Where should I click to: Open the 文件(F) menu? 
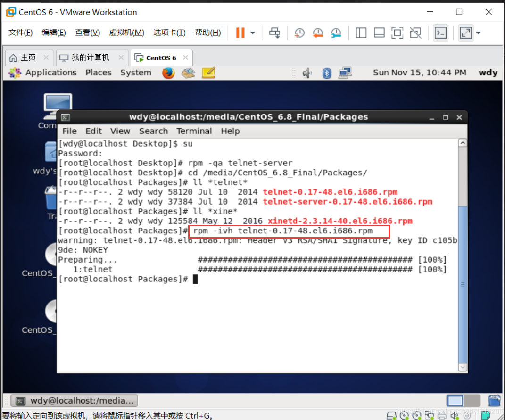(x=20, y=33)
